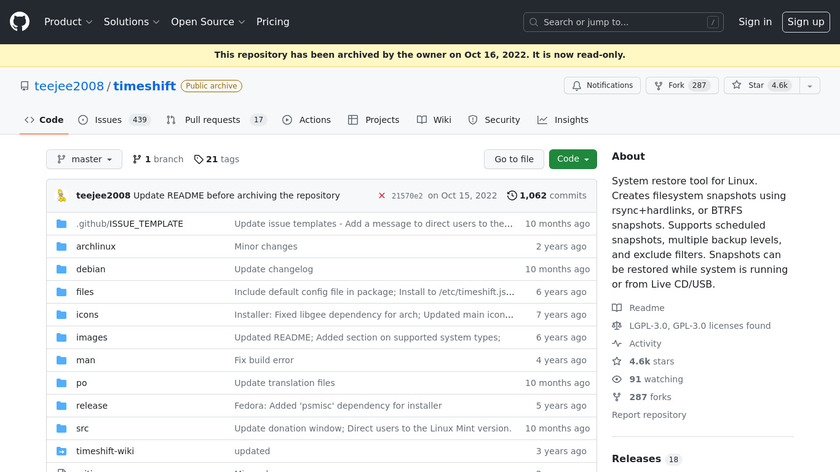Viewport: 840px width, 472px height.
Task: Open the .github/ISSUE_TEMPLATE folder
Action: (x=130, y=224)
